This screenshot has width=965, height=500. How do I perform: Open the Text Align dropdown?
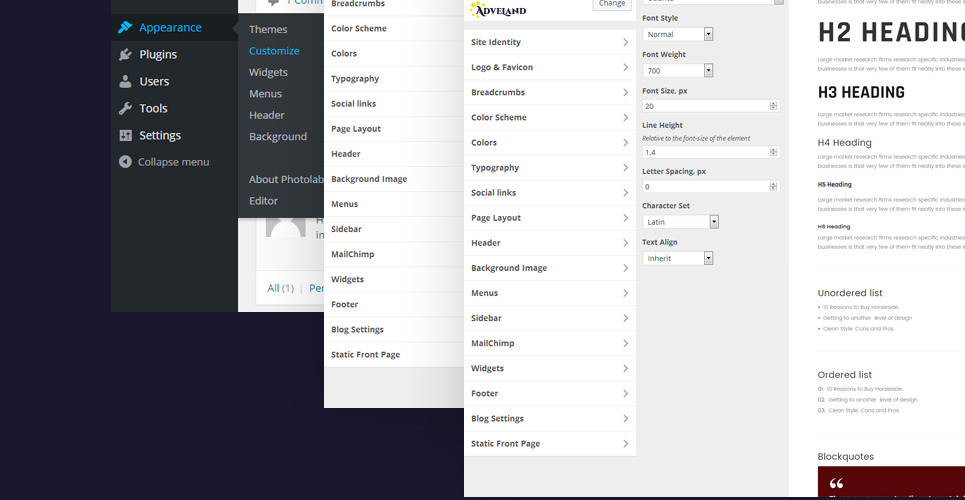pos(677,258)
